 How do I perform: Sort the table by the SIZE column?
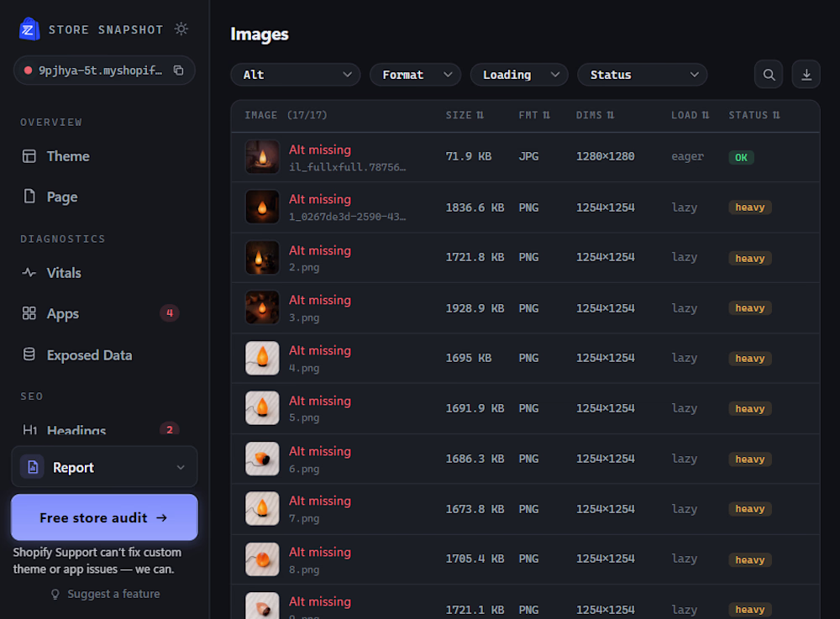click(465, 115)
